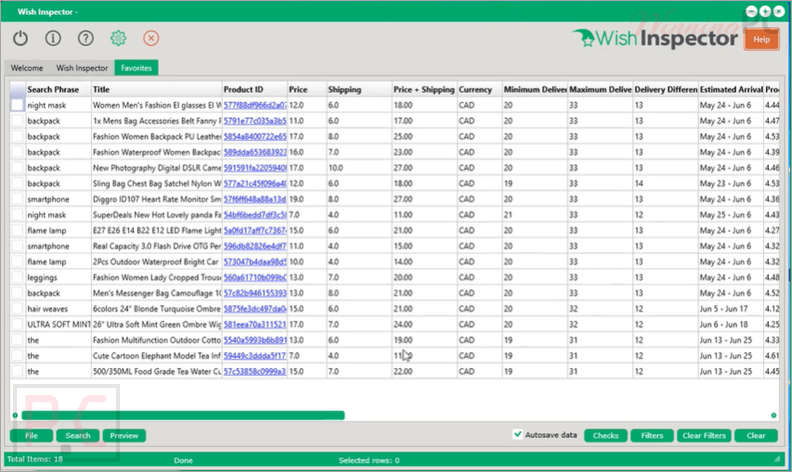Screen dimensions: 792x472
Task: Open settings with the green gear icon
Action: point(118,38)
